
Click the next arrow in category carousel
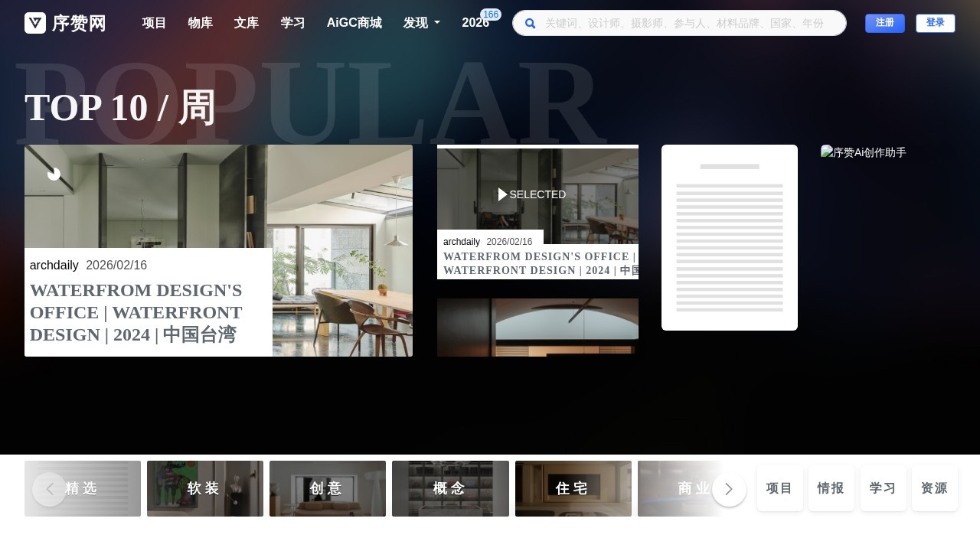coord(729,489)
